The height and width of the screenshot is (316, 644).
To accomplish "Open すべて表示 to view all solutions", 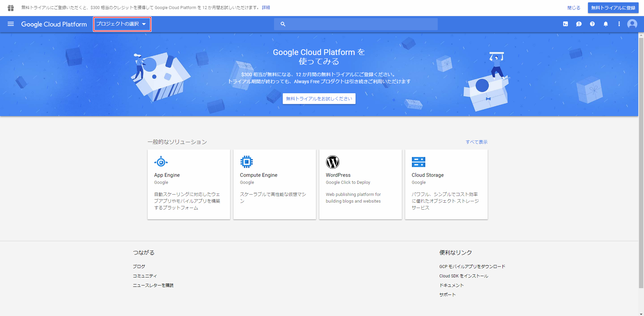I will tap(477, 142).
